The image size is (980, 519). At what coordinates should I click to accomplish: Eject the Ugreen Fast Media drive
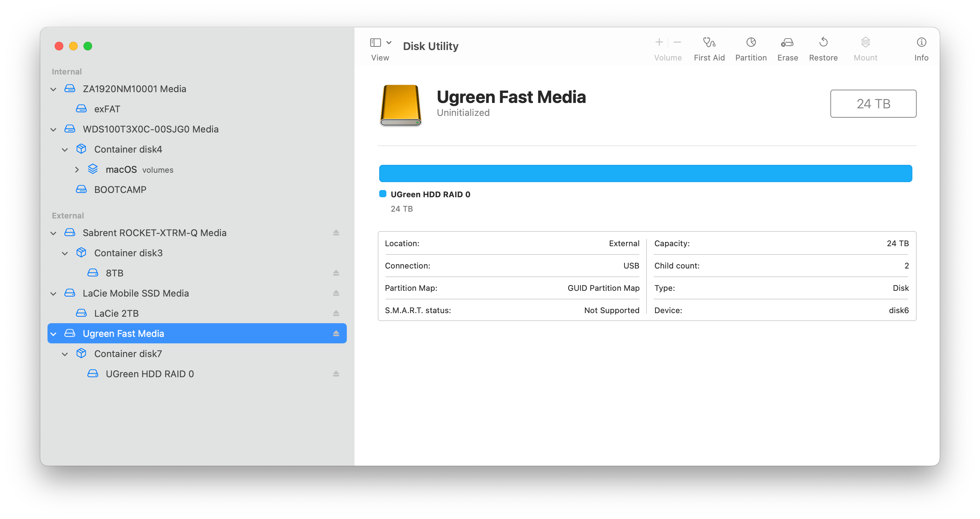click(x=336, y=333)
